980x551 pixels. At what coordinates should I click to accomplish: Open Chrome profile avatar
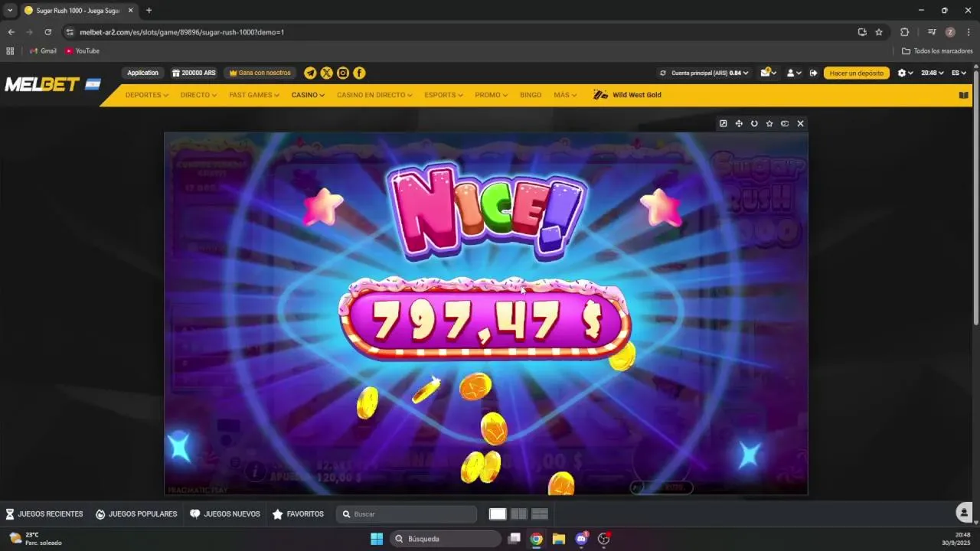[950, 32]
